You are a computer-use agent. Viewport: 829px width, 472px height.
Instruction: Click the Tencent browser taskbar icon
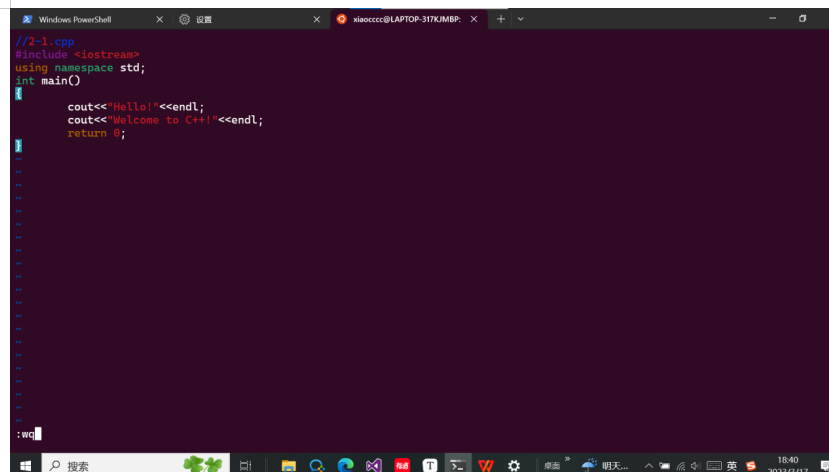[x=317, y=466]
